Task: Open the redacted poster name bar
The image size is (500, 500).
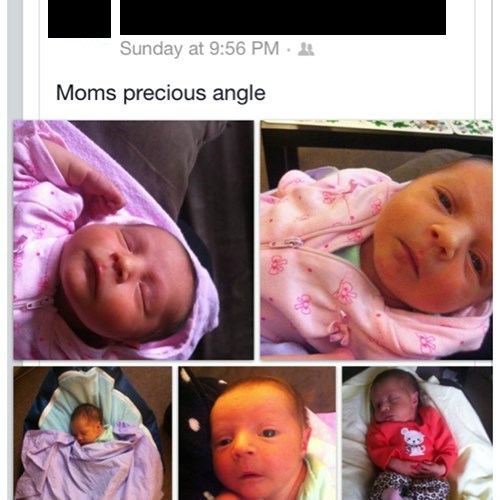Action: tap(283, 17)
